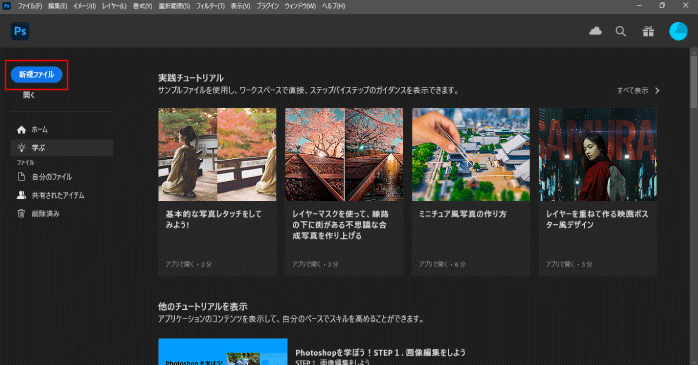698x365 pixels.
Task: Open the ファイル(F) menu
Action: 30,6
